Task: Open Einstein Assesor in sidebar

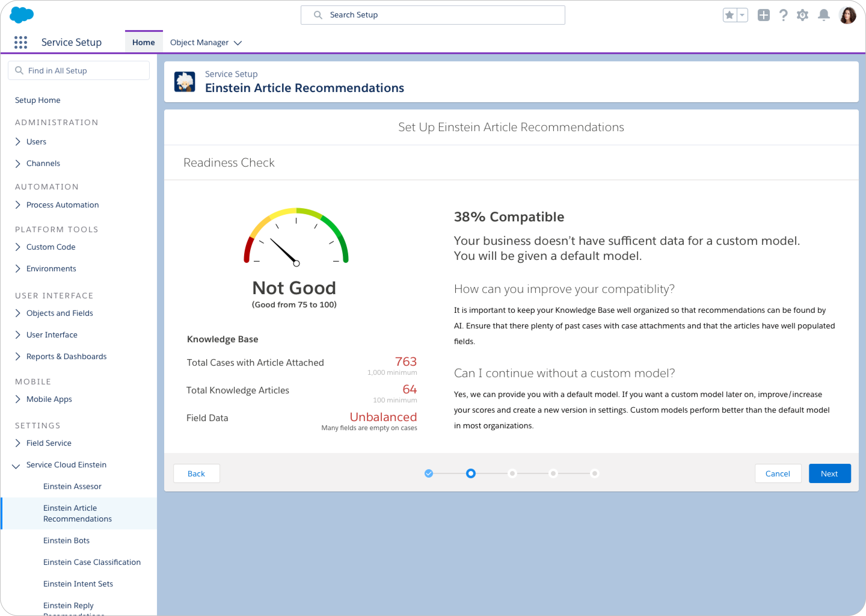Action: 72,486
